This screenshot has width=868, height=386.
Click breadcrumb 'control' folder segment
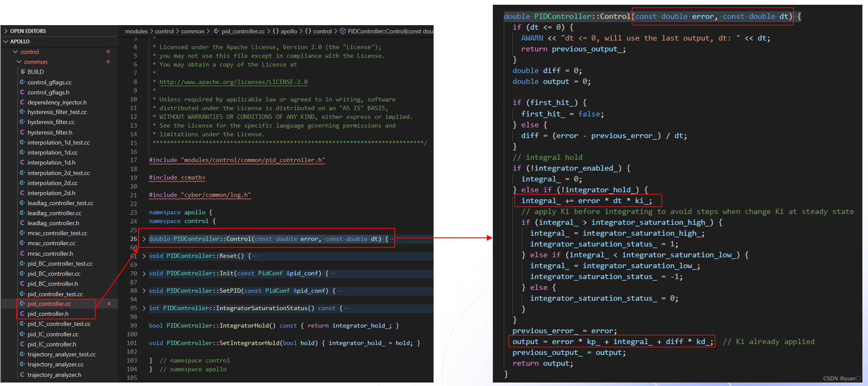pyautogui.click(x=164, y=31)
